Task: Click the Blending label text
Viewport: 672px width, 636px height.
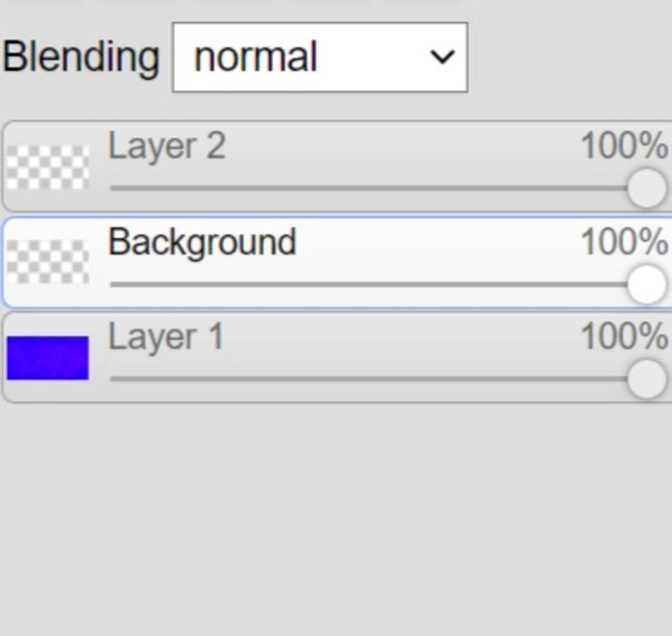Action: (81, 58)
